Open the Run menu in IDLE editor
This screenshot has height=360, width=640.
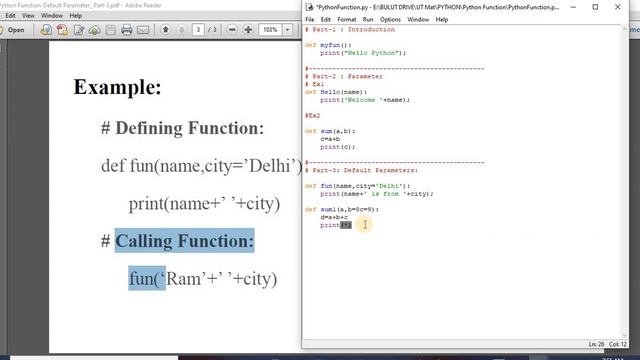click(368, 20)
